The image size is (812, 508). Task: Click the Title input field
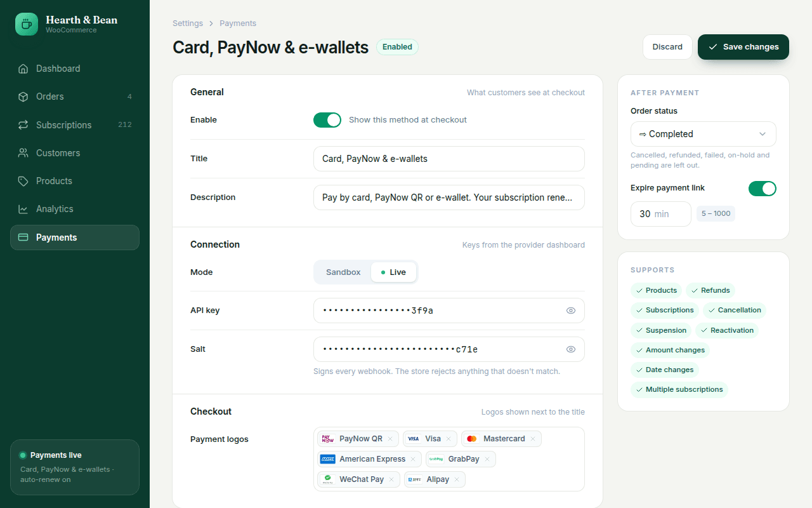pos(449,159)
